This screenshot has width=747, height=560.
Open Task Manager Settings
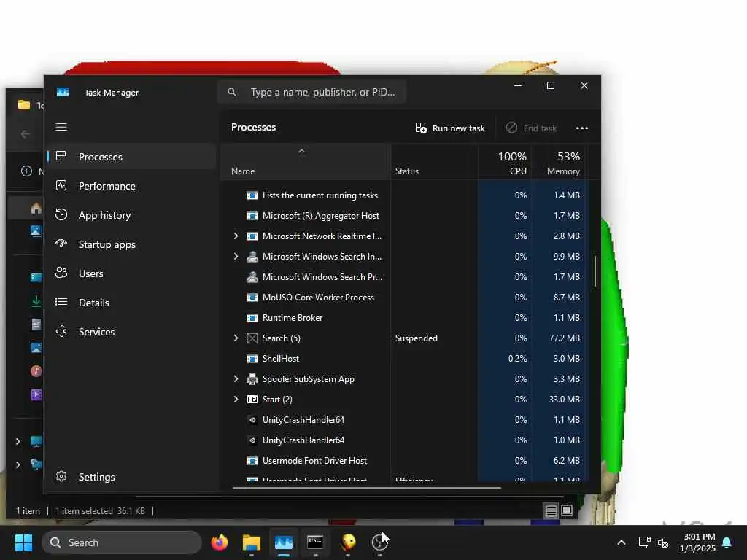tap(131, 477)
